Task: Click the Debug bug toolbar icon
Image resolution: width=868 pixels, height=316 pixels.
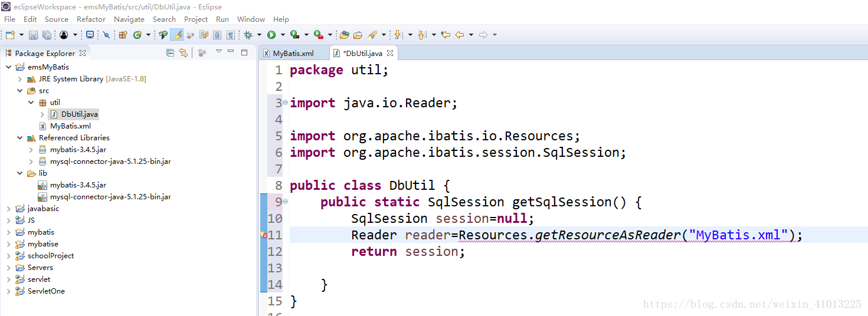Action: 248,35
